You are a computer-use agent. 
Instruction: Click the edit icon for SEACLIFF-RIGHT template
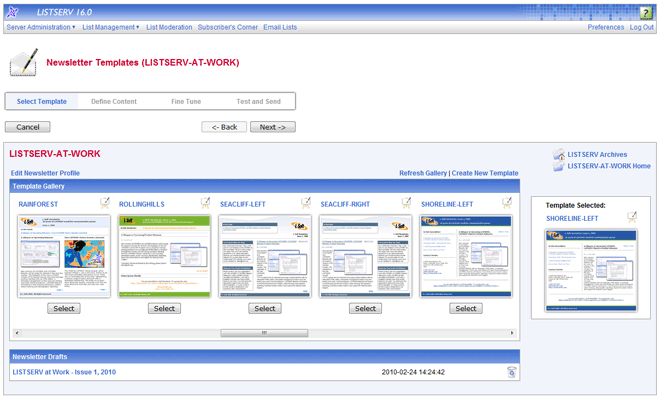pyautogui.click(x=407, y=203)
